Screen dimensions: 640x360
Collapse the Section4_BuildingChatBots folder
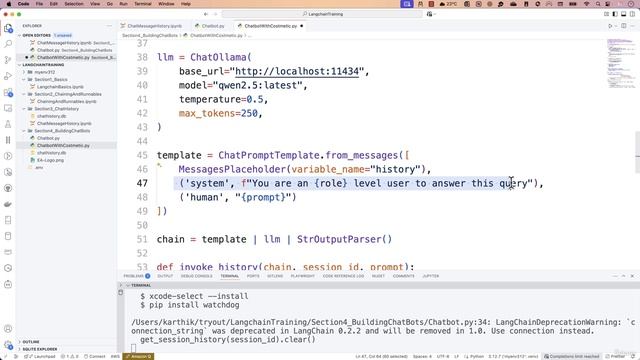point(62,131)
